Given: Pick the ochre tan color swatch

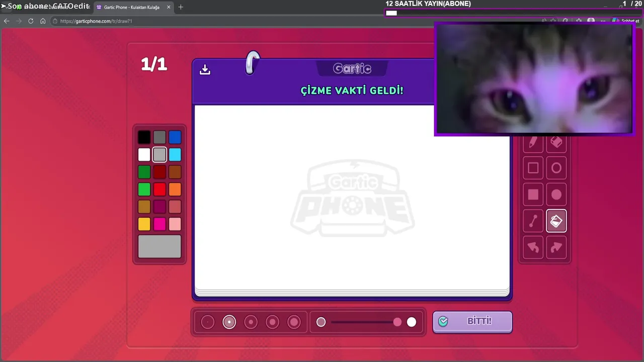Looking at the screenshot, I should 144,207.
